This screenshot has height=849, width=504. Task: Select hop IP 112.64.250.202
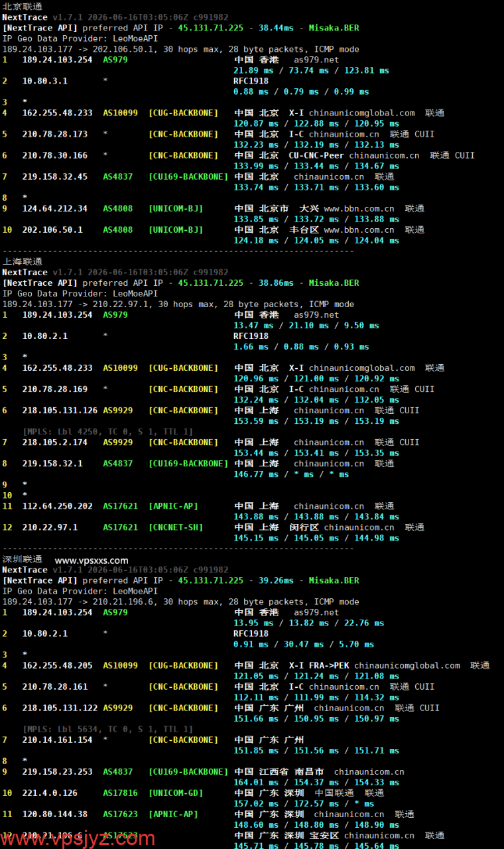pyautogui.click(x=58, y=506)
